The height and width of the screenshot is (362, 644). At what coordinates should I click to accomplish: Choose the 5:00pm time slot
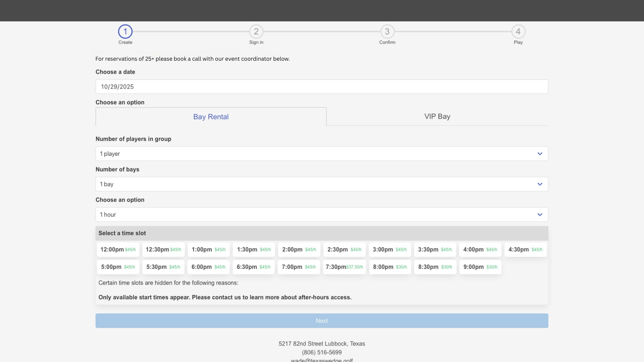click(118, 267)
